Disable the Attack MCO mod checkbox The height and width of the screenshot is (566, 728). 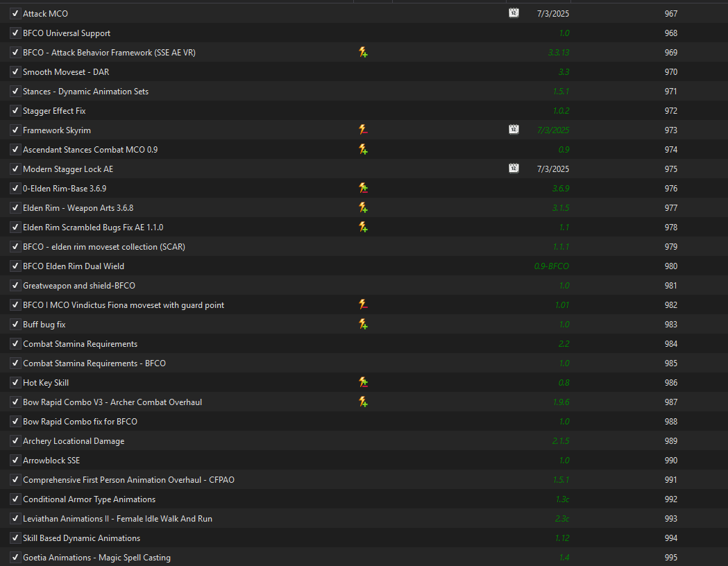(15, 13)
